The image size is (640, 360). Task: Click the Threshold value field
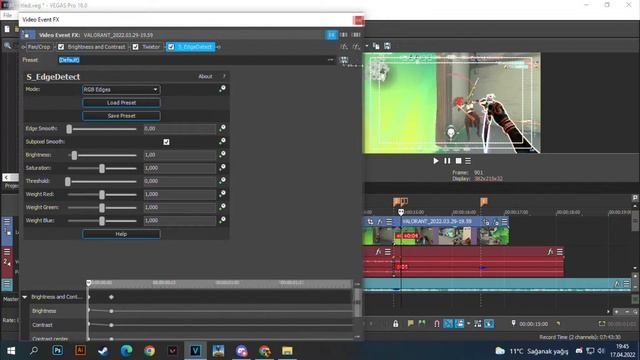point(180,181)
